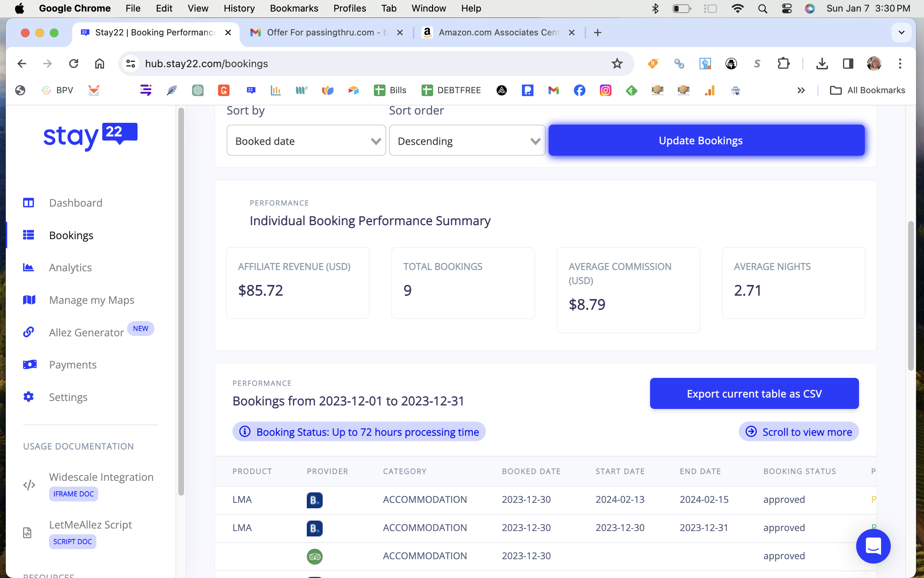
Task: Open the Instagram bookmark
Action: point(605,90)
